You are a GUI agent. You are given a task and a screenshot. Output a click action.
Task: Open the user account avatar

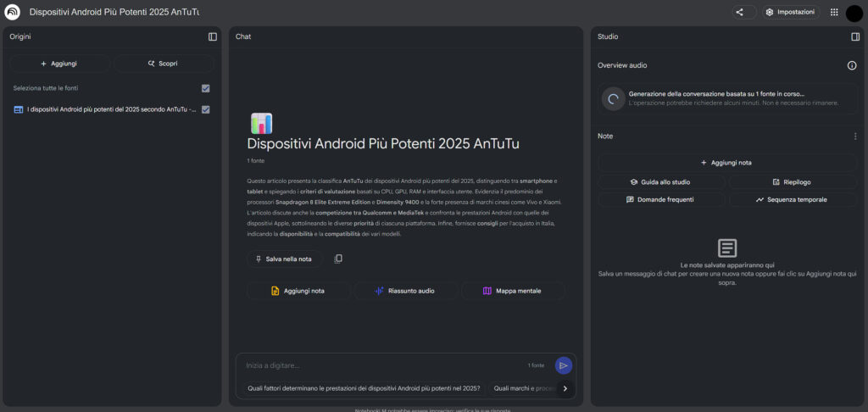pyautogui.click(x=854, y=12)
